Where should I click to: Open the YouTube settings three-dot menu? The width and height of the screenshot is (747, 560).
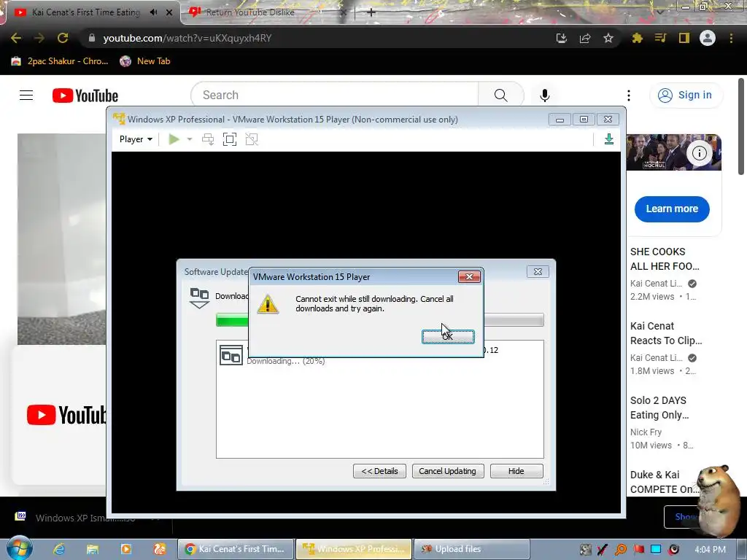pyautogui.click(x=629, y=96)
